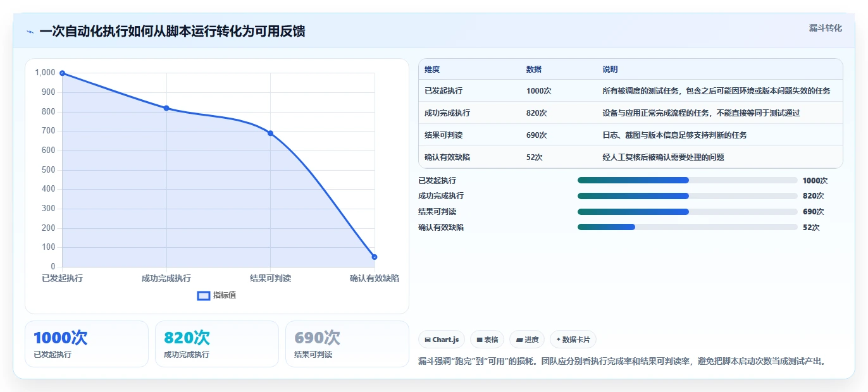Click the description starting 日志、截图与版本信息
868x392 pixels.
coord(674,135)
